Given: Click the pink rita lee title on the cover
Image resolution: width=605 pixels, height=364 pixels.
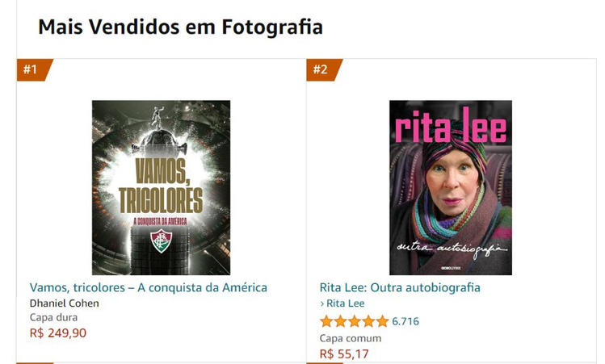Looking at the screenshot, I should 451,127.
